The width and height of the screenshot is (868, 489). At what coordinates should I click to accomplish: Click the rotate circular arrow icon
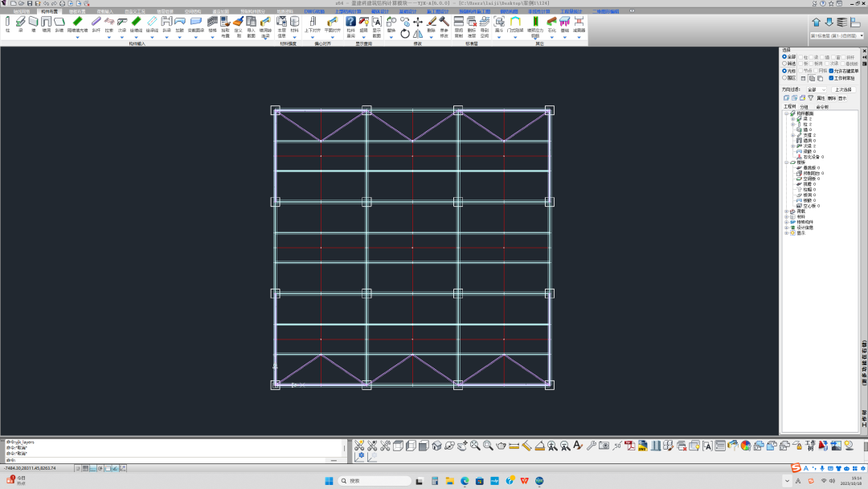tap(404, 34)
